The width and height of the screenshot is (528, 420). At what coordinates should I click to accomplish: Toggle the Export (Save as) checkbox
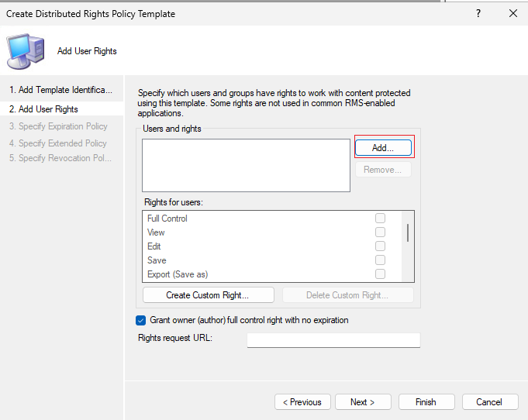380,274
